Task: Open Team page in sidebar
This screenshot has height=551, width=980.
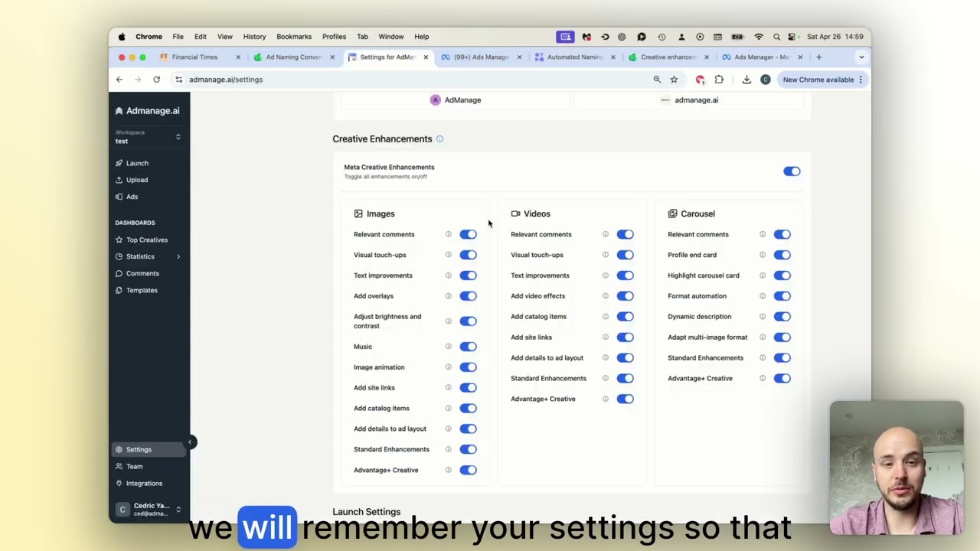Action: tap(134, 466)
